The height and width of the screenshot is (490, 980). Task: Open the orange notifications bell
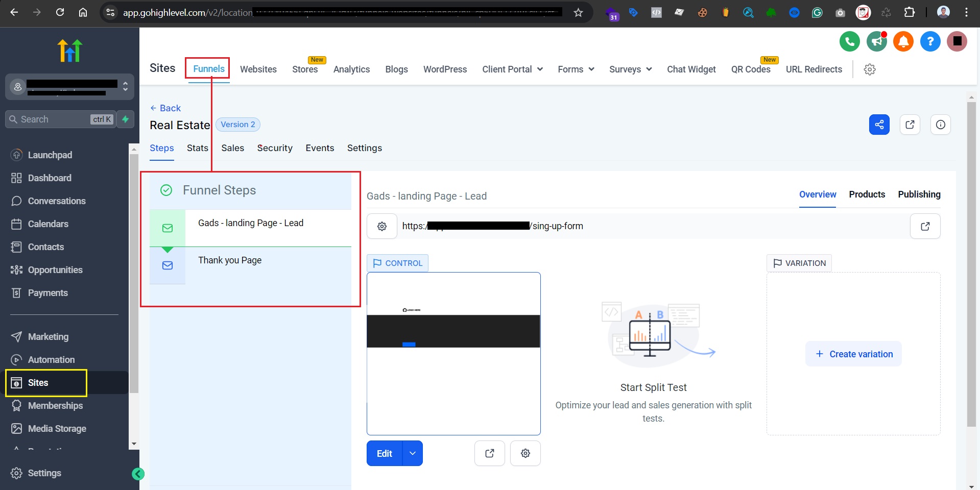[903, 41]
